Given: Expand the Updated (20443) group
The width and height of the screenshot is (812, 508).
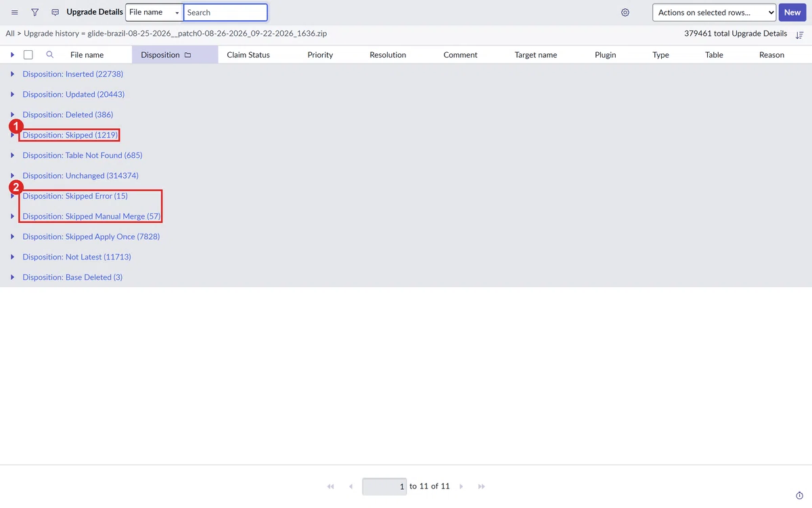Looking at the screenshot, I should click(x=12, y=94).
